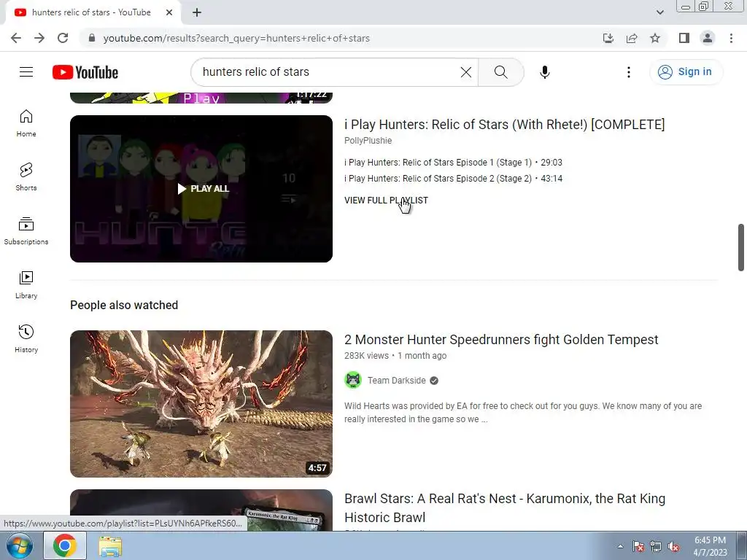747x560 pixels.
Task: Open History in the sidebar
Action: (26, 338)
